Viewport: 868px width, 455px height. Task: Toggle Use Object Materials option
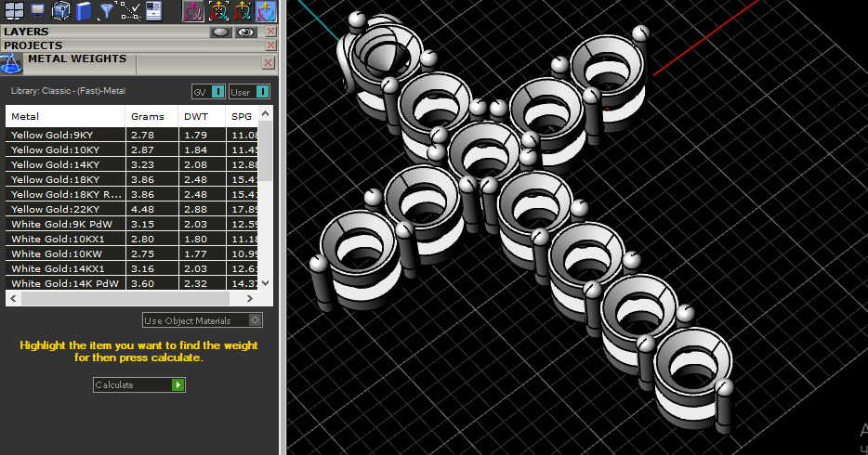pos(202,320)
